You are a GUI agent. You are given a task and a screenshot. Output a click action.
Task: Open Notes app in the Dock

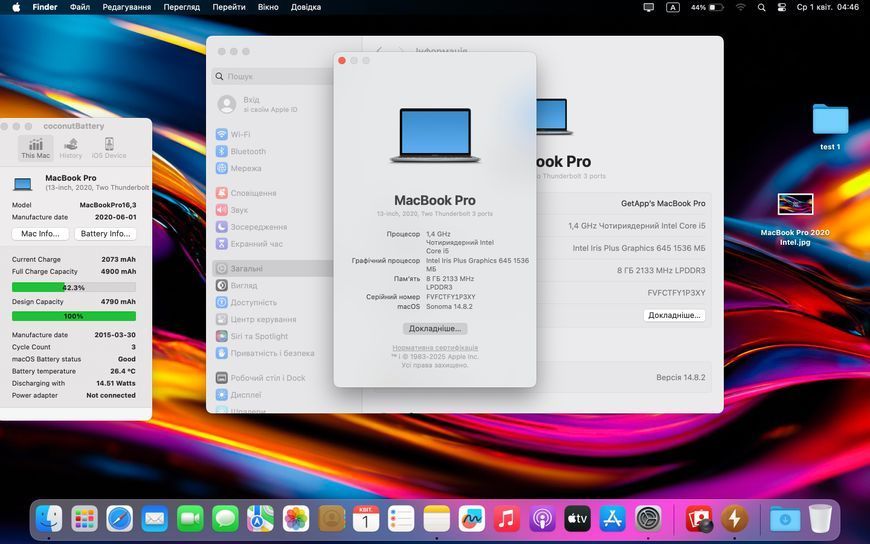pyautogui.click(x=437, y=519)
